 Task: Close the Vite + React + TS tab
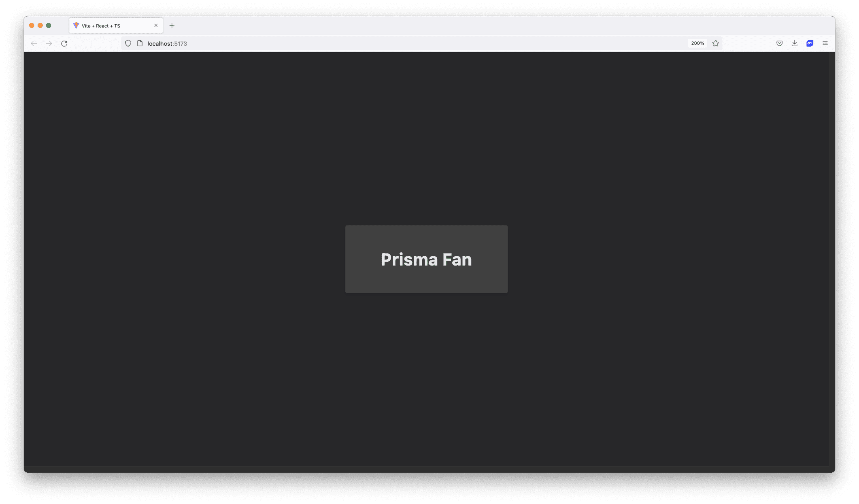156,26
